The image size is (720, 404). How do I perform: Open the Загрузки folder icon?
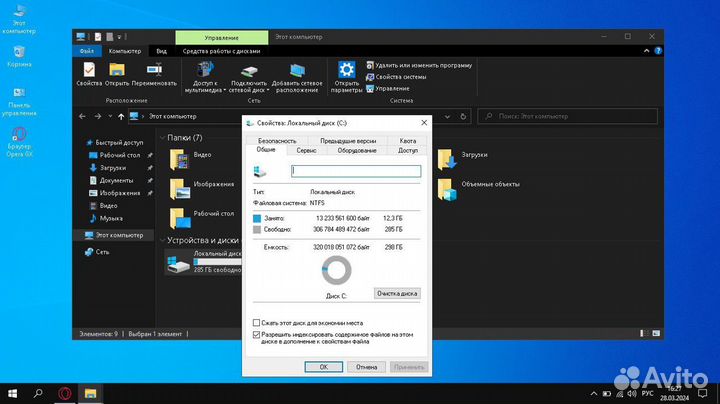pyautogui.click(x=445, y=158)
